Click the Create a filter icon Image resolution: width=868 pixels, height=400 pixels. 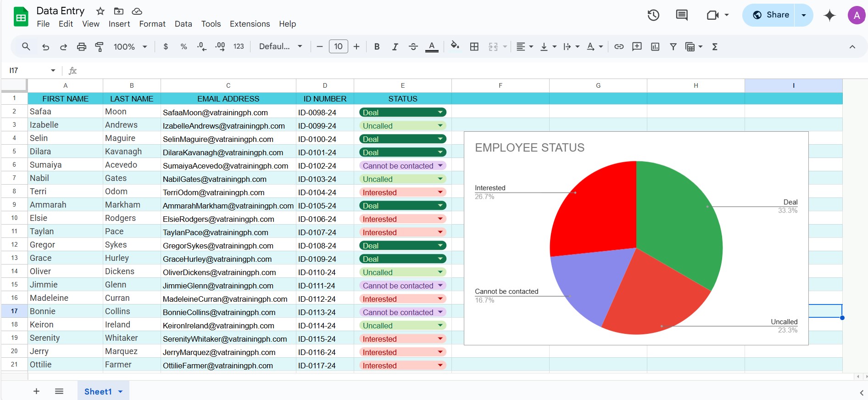pyautogui.click(x=673, y=47)
